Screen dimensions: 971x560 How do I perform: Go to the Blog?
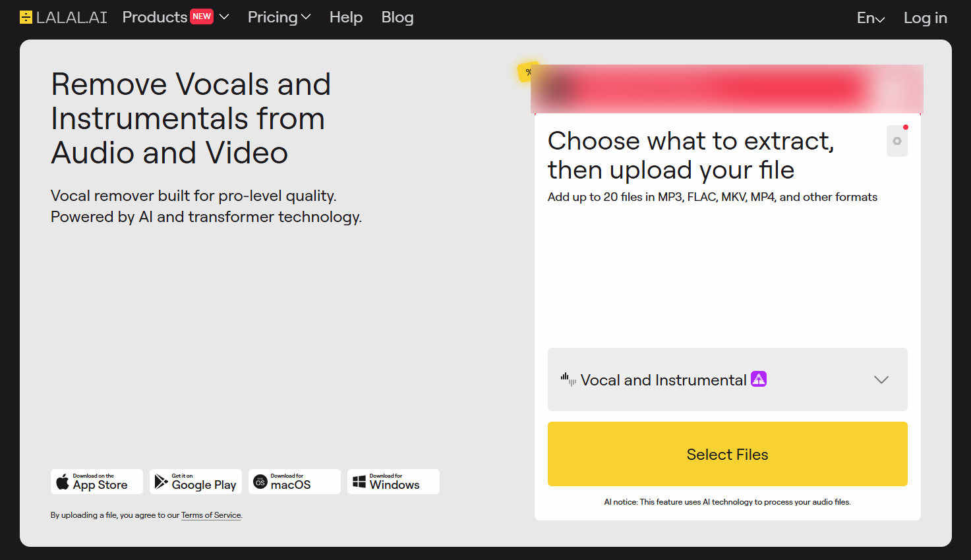[x=397, y=17]
